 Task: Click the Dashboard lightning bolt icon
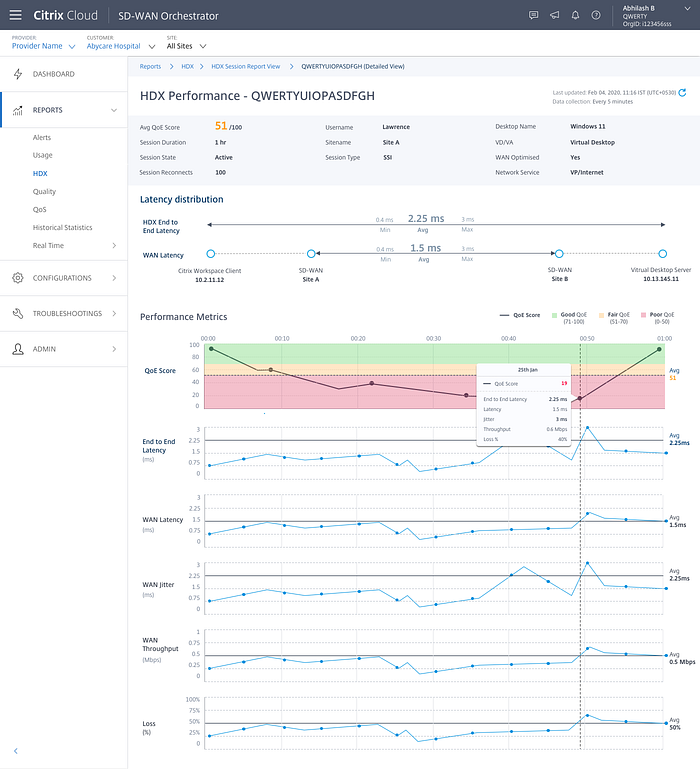pos(18,74)
